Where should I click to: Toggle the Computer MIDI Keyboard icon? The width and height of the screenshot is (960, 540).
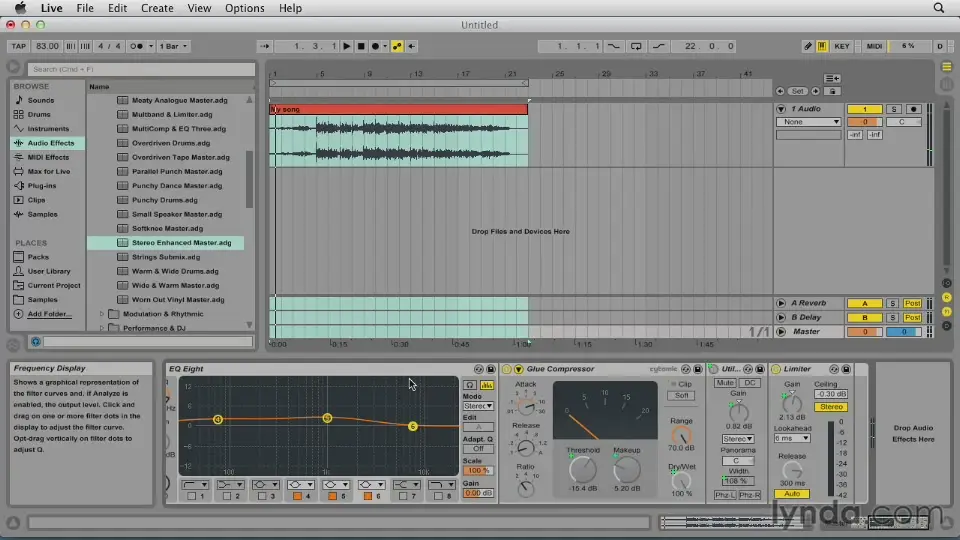click(822, 46)
